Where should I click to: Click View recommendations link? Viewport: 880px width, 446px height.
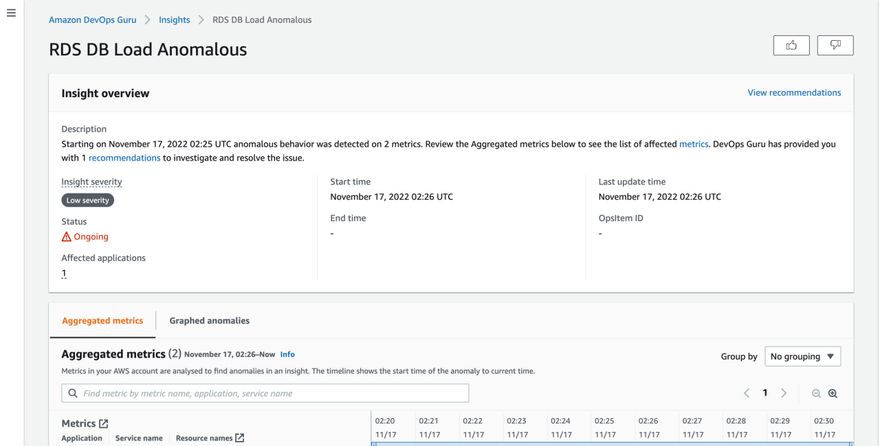[794, 93]
